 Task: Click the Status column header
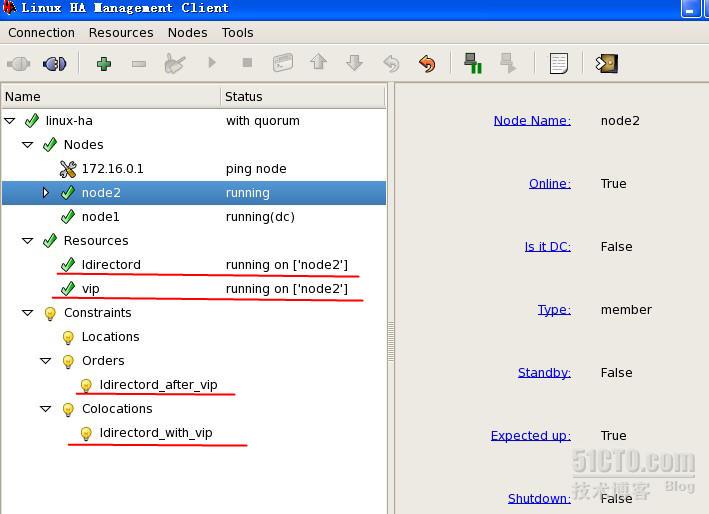303,97
